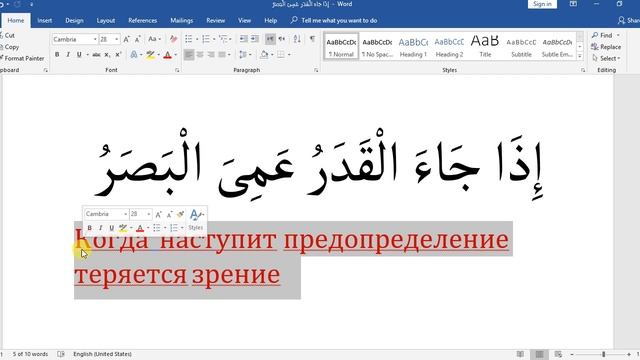Insert a numbered list from the ribbon

click(x=206, y=39)
